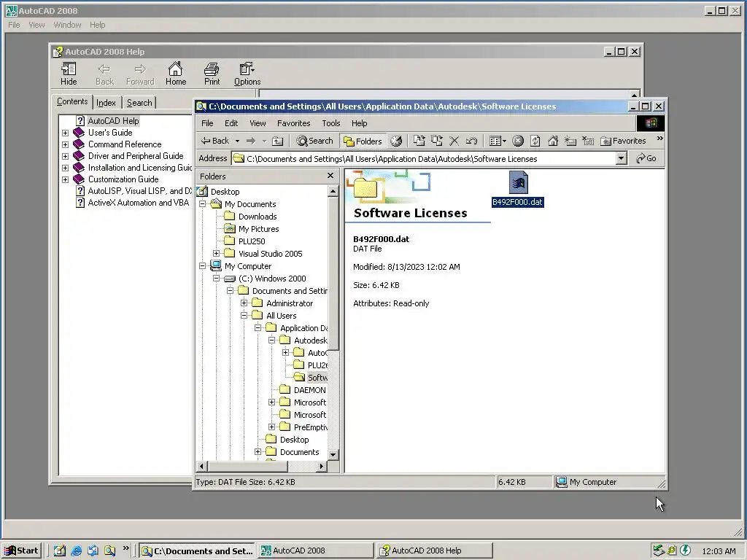Viewport: 747px width, 560px height.
Task: Open the AutoCAD 2008 Window menu
Action: [x=67, y=25]
